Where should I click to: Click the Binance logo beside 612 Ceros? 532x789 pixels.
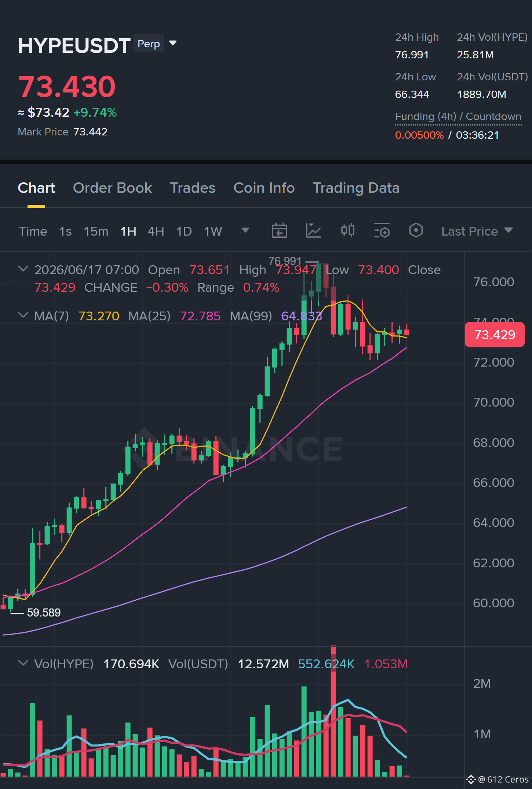point(471,779)
